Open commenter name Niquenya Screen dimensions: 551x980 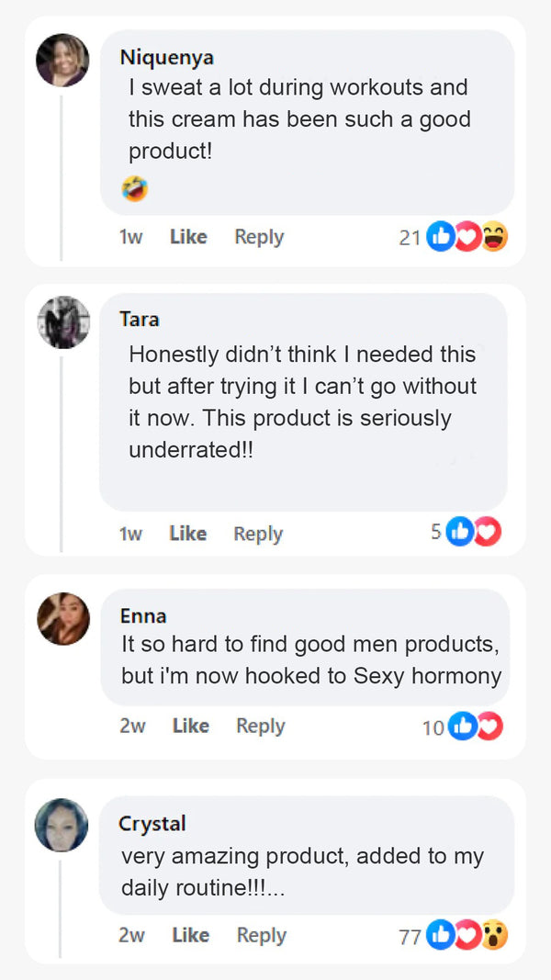[x=166, y=57]
